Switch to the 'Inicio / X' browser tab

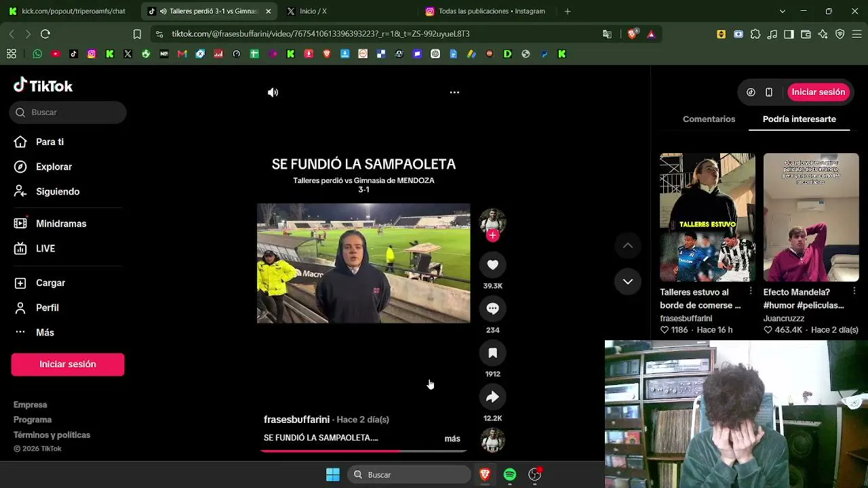pos(347,12)
